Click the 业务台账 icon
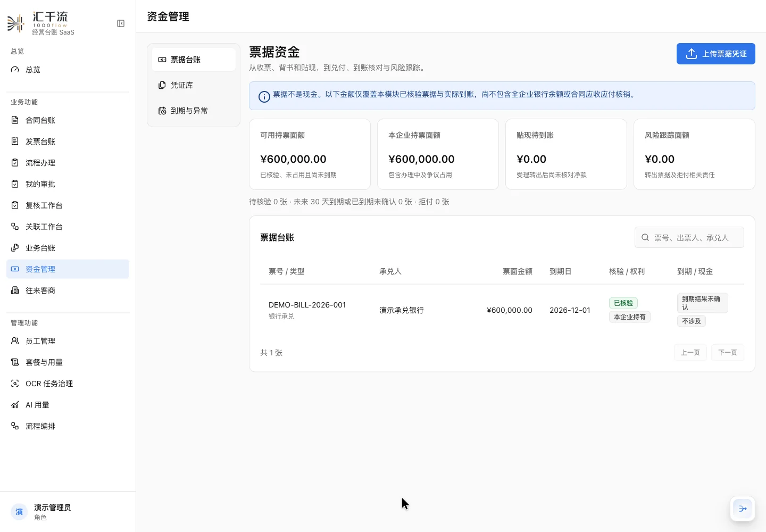This screenshot has width=766, height=532. 15,248
